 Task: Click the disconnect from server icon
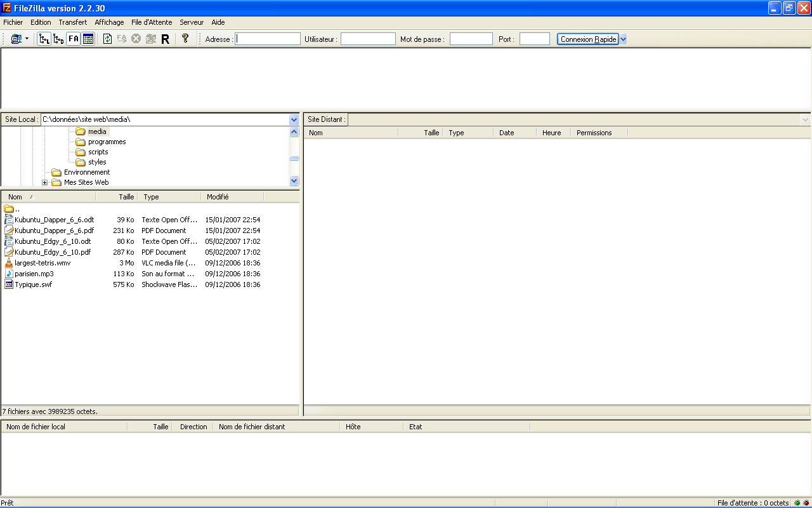pyautogui.click(x=150, y=39)
